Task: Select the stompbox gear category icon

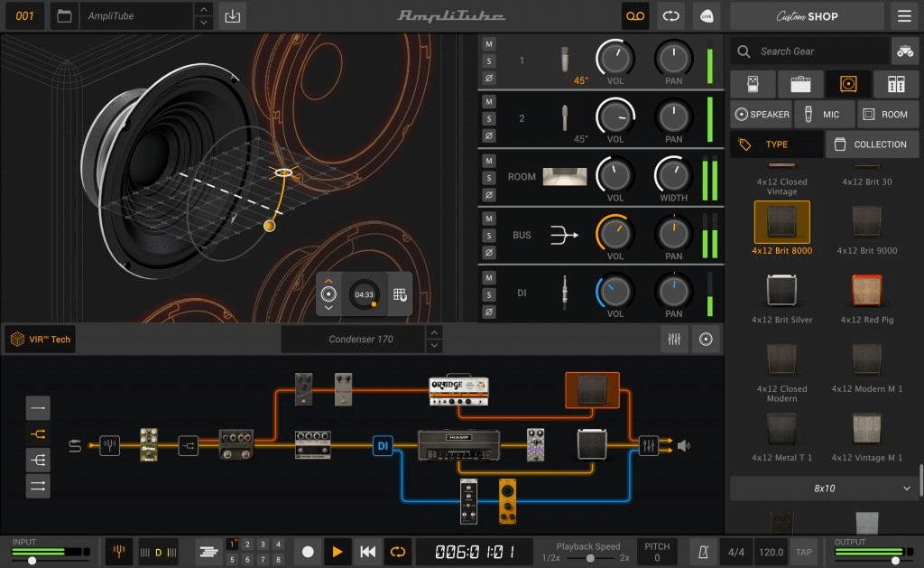Action: point(753,84)
